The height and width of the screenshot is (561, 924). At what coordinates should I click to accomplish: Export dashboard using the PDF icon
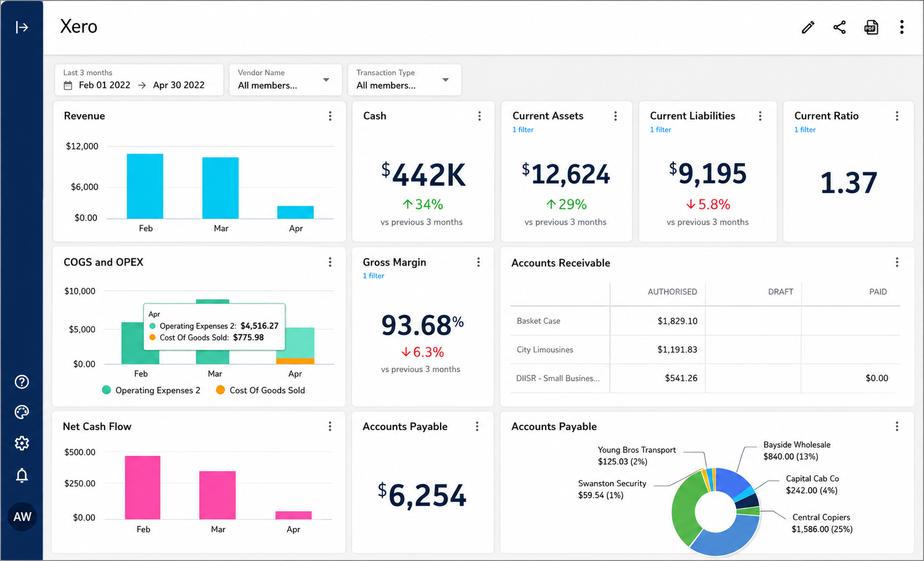click(871, 27)
